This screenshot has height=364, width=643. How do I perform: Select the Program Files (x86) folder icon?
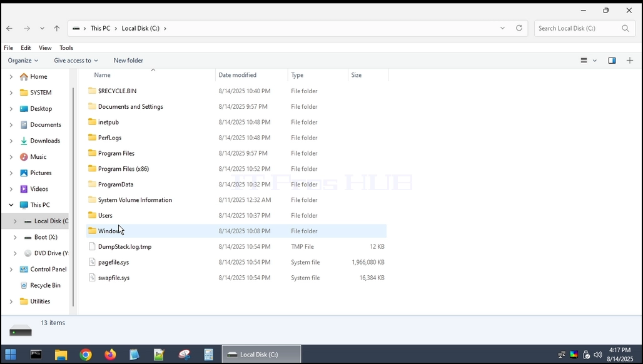92,168
